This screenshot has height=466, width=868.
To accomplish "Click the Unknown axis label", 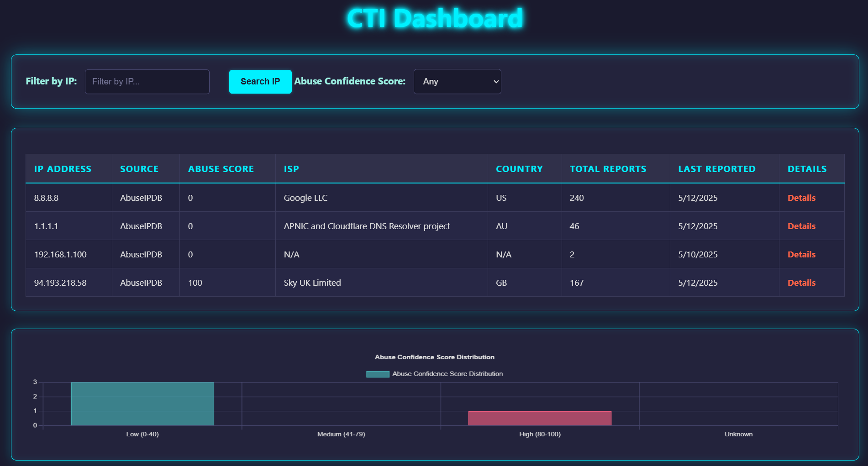I will tap(738, 434).
